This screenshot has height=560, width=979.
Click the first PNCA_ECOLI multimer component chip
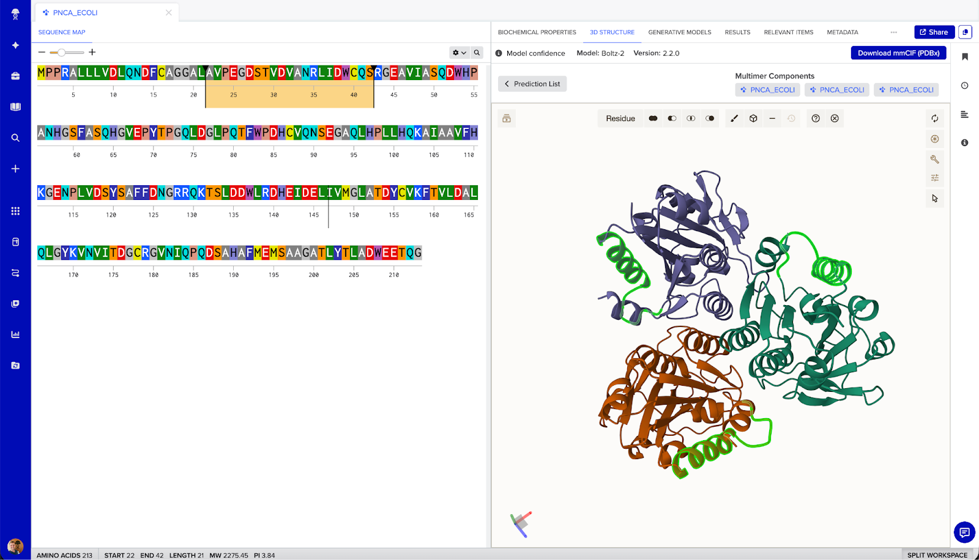(767, 90)
